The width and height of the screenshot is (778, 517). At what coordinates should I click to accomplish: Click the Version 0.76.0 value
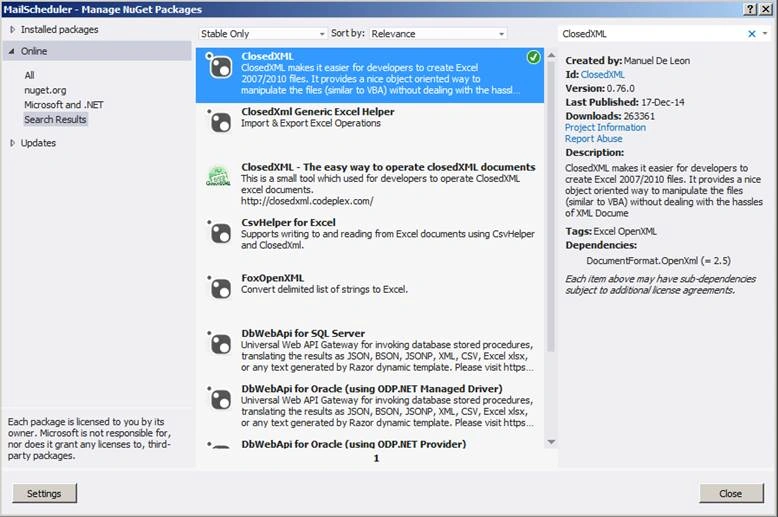coord(621,88)
